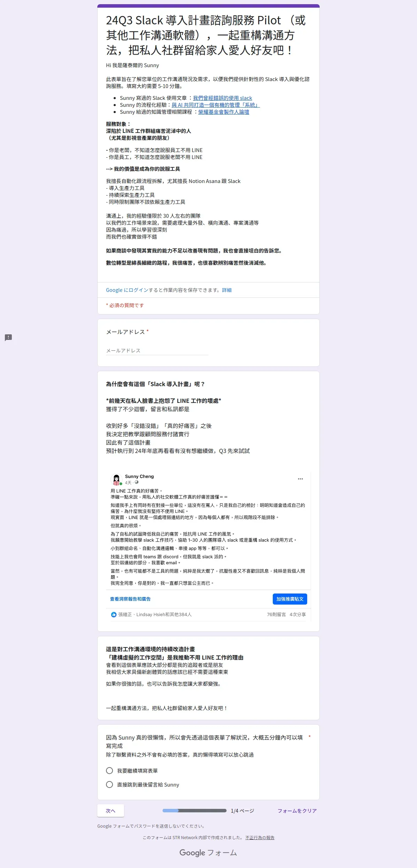Click the 這是對工作溝通環境的持續改造計畫 heading
This screenshot has width=417, height=868.
[150, 649]
